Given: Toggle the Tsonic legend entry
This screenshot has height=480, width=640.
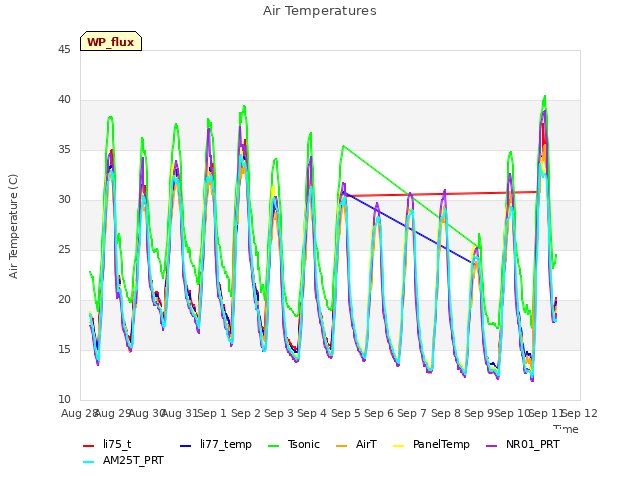Looking at the screenshot, I should click(294, 444).
